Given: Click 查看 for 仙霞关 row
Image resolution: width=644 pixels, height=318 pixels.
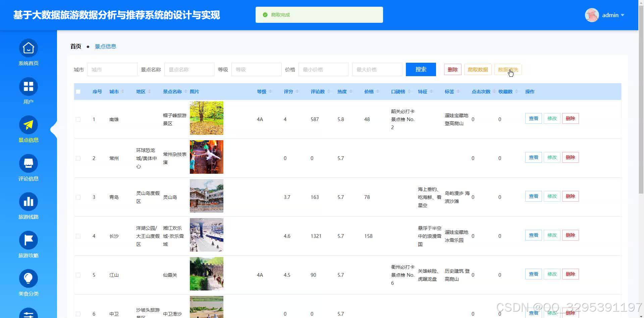Looking at the screenshot, I should 534,274.
